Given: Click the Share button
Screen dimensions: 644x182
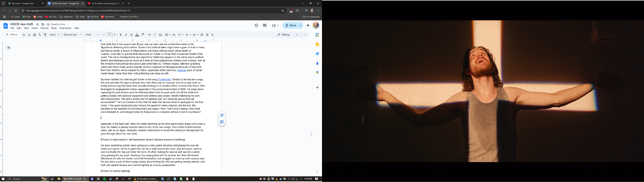Looking at the screenshot, I should click(290, 26).
